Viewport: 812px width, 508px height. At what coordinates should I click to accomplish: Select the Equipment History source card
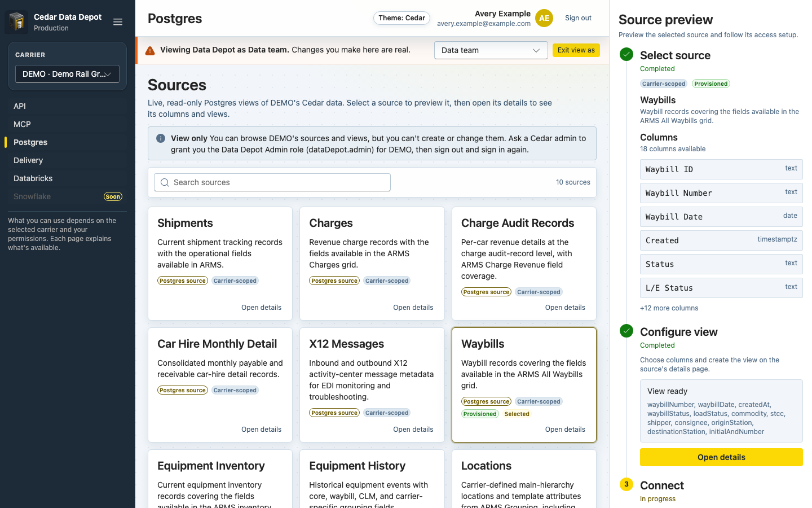click(372, 479)
